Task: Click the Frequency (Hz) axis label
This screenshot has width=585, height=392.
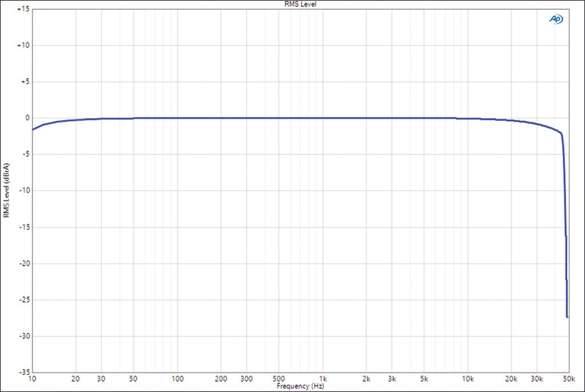Action: (300, 386)
